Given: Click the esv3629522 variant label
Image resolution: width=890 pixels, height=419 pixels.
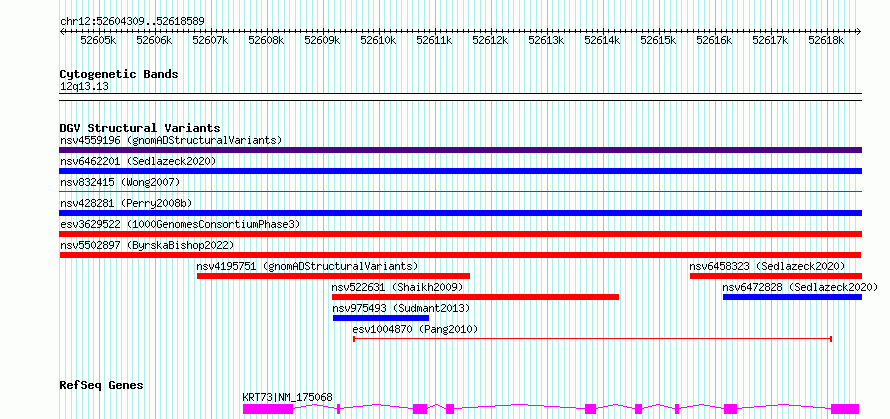Looking at the screenshot, I should click(179, 224).
